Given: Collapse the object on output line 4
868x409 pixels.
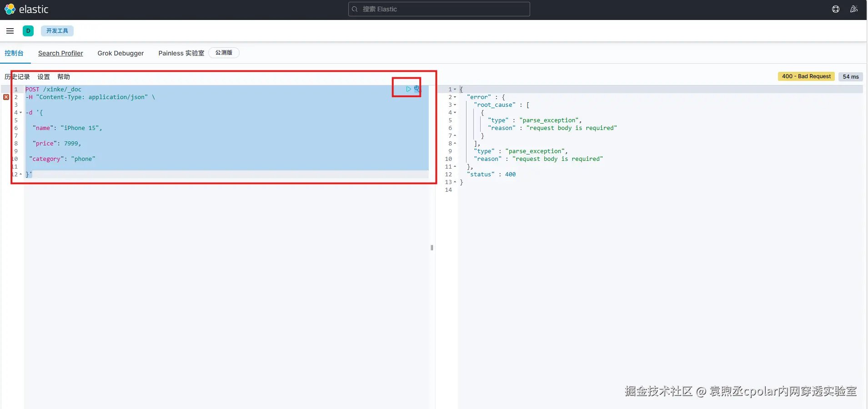Looking at the screenshot, I should (455, 113).
